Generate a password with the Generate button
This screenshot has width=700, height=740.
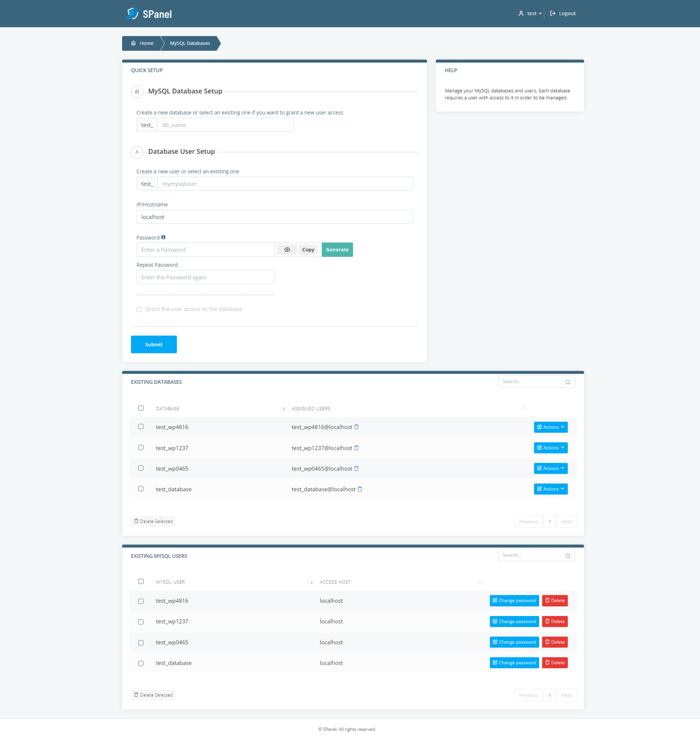337,250
